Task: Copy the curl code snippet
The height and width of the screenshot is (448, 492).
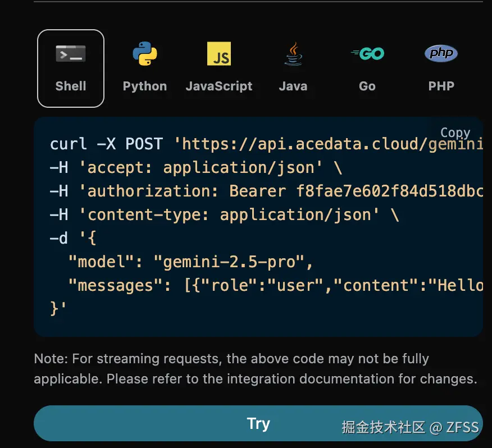Action: point(455,132)
